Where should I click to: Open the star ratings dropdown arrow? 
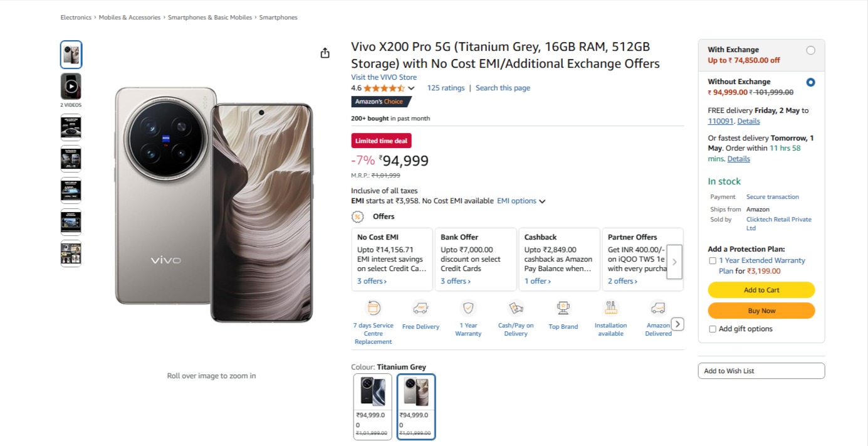411,88
